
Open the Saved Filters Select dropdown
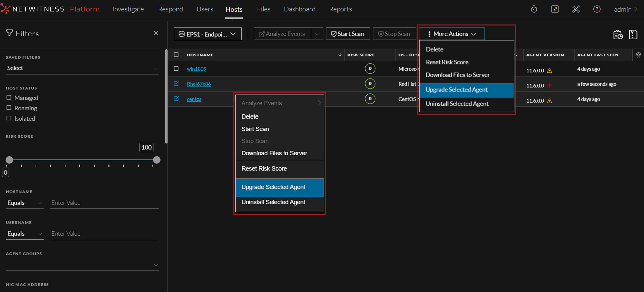[x=82, y=68]
